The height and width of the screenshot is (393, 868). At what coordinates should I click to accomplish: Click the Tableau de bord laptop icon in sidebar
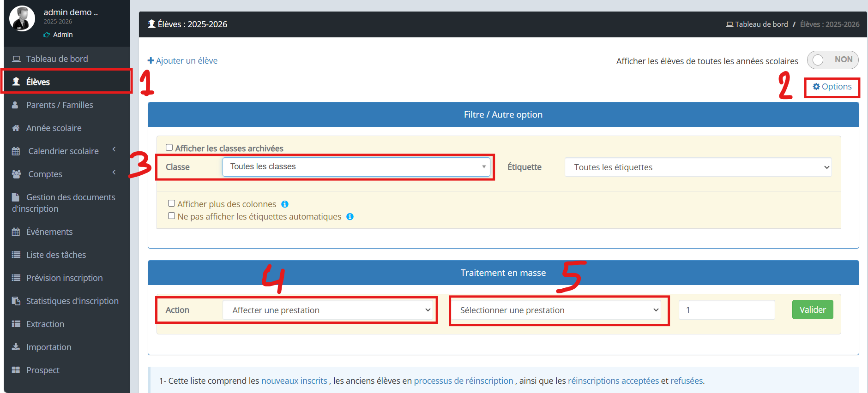click(x=16, y=59)
